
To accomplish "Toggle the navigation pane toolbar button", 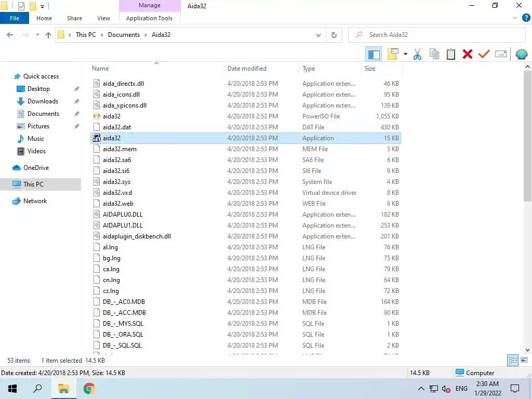I will coord(374,54).
